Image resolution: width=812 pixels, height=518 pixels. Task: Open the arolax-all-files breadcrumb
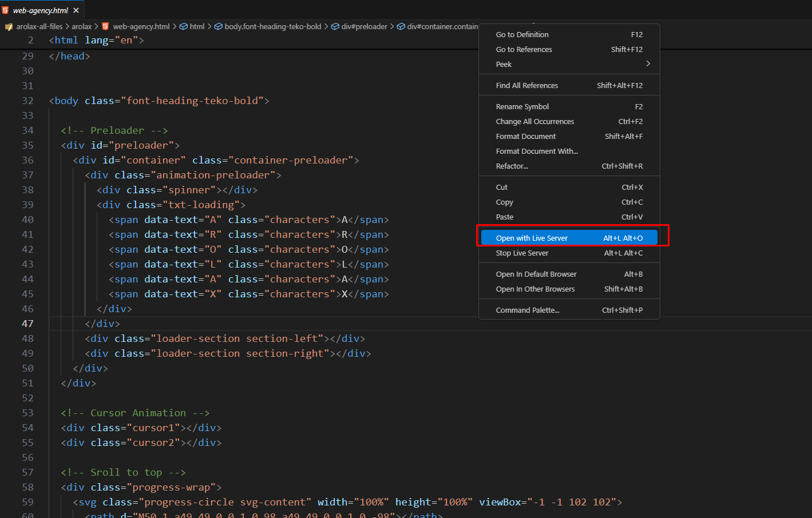[x=39, y=26]
